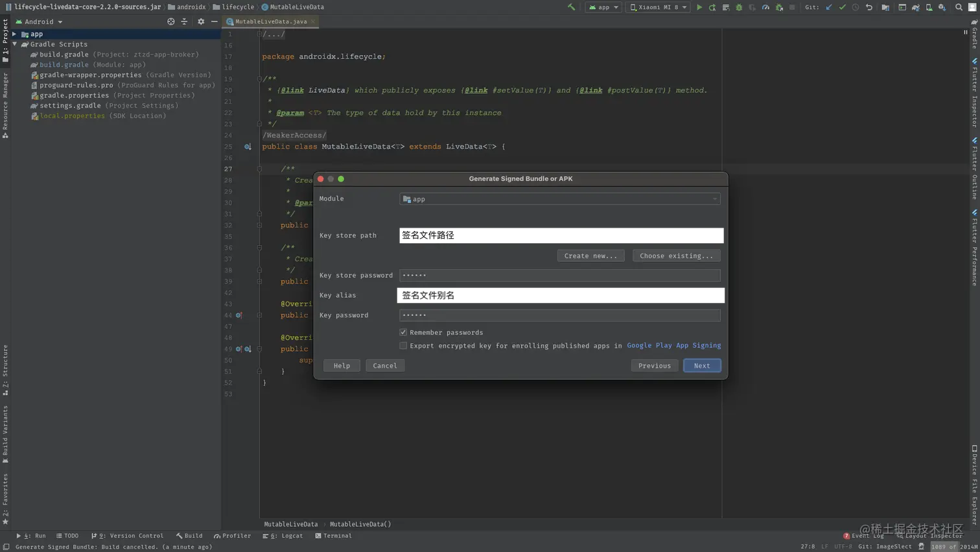Screen dimensions: 980x552
Task: Open the AVD Manager icon
Action: [929, 7]
